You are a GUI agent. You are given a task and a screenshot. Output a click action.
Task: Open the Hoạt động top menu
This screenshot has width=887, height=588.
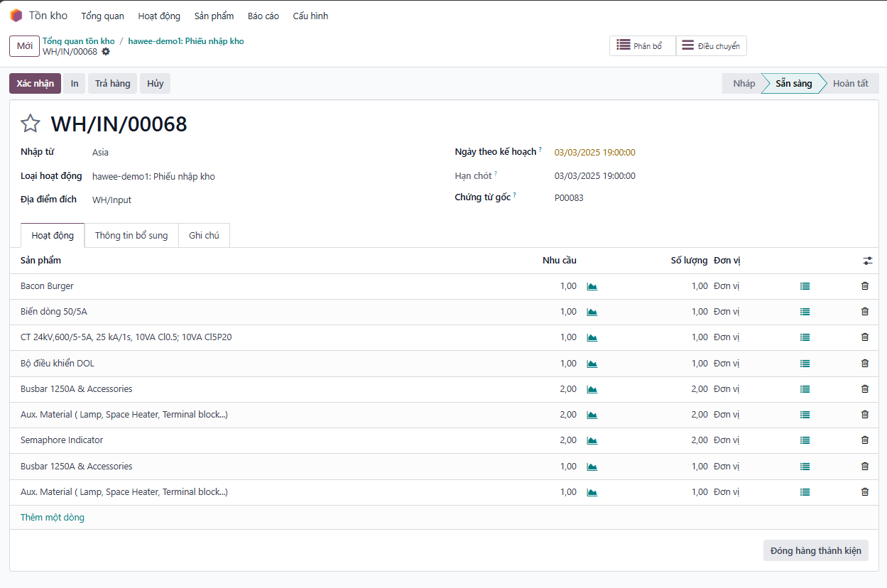click(x=159, y=16)
